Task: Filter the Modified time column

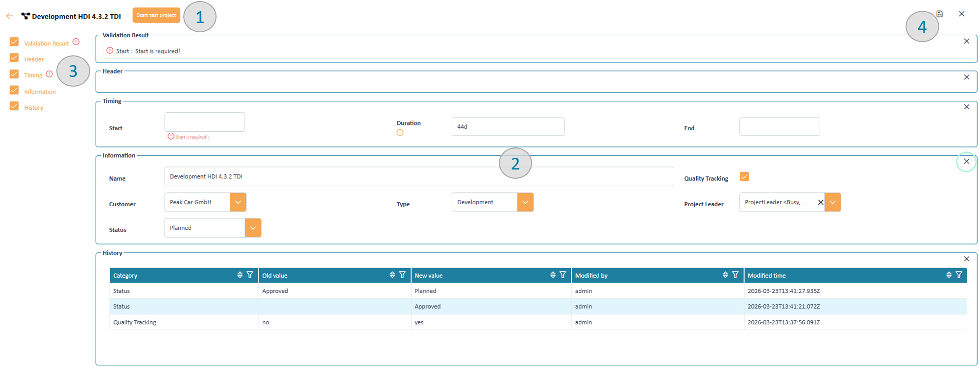Action: (x=959, y=275)
